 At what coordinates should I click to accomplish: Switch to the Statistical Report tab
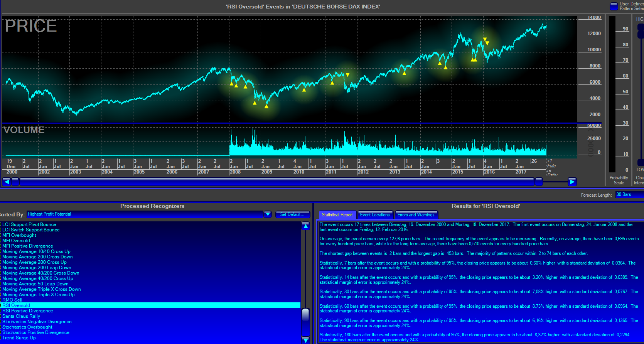tap(337, 215)
